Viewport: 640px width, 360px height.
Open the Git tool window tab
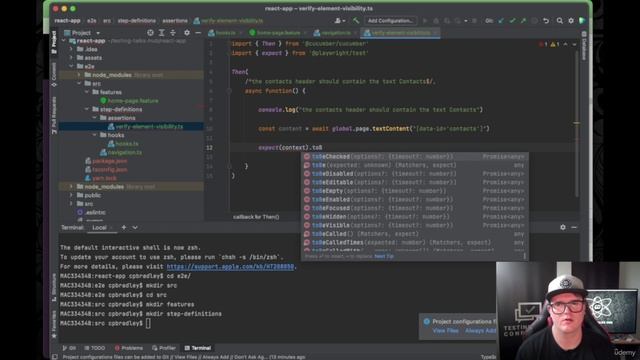pyautogui.click(x=69, y=348)
